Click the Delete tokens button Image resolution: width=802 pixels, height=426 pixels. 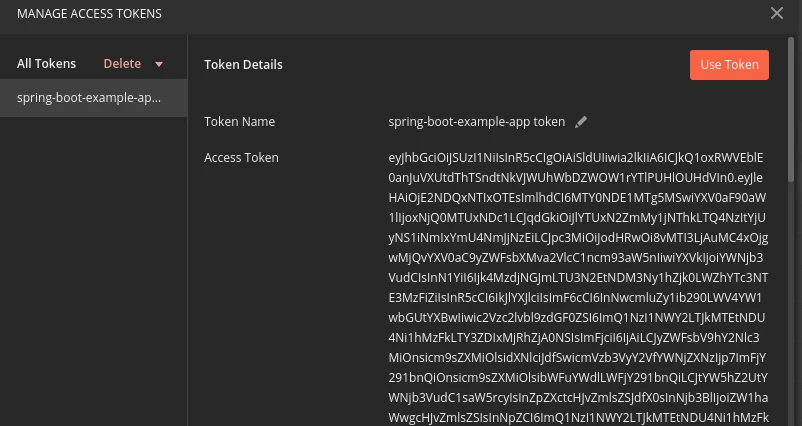(x=122, y=63)
